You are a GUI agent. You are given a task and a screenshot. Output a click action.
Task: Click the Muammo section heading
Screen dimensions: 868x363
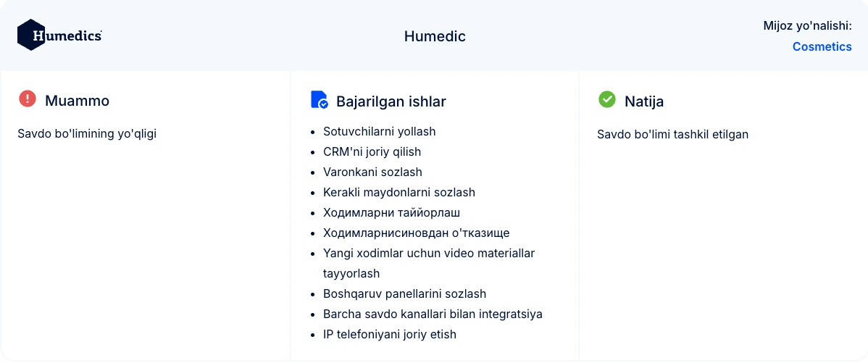[77, 101]
